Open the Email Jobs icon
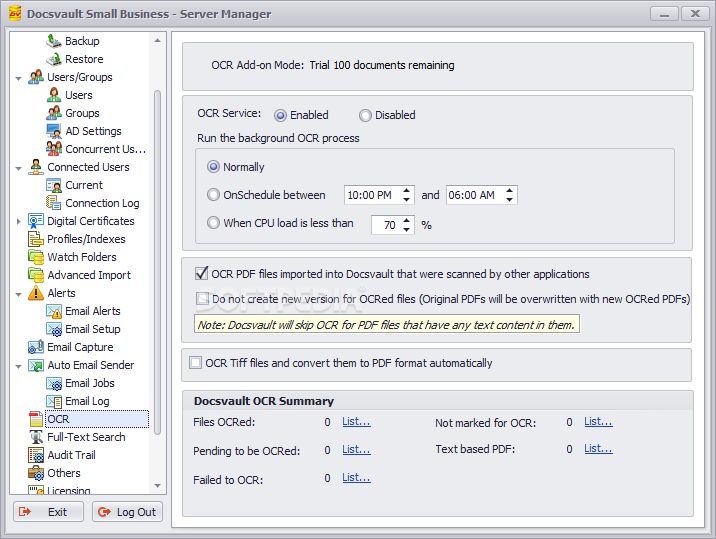The width and height of the screenshot is (716, 539). (54, 383)
